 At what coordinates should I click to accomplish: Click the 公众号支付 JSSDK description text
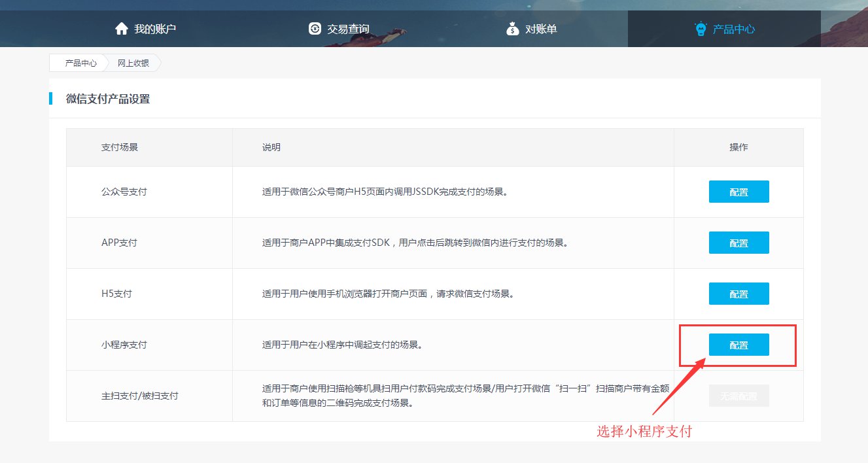click(x=385, y=192)
